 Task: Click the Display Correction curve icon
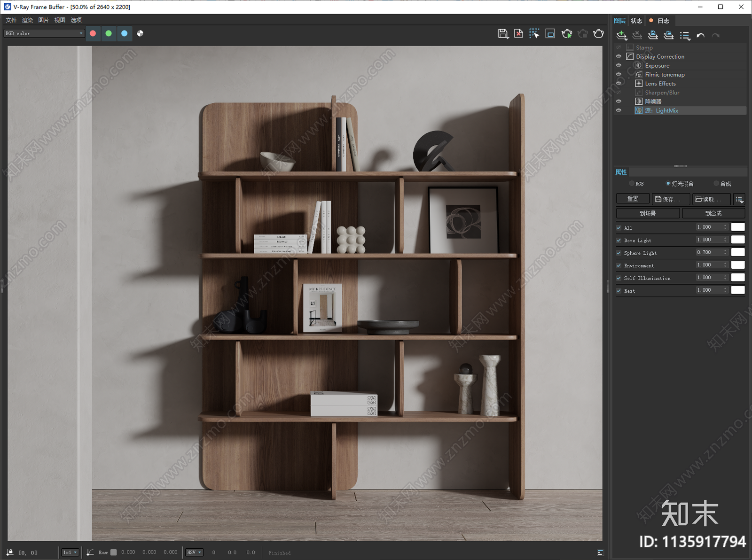click(x=630, y=56)
